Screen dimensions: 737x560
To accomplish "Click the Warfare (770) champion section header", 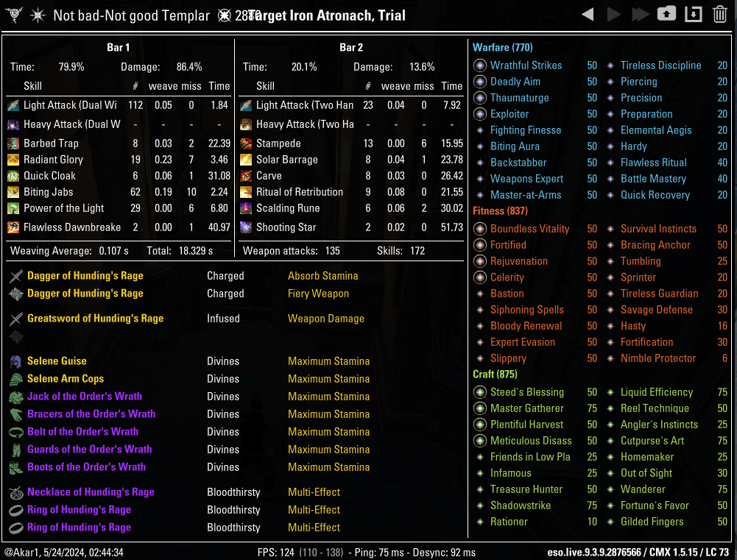I will coord(503,48).
